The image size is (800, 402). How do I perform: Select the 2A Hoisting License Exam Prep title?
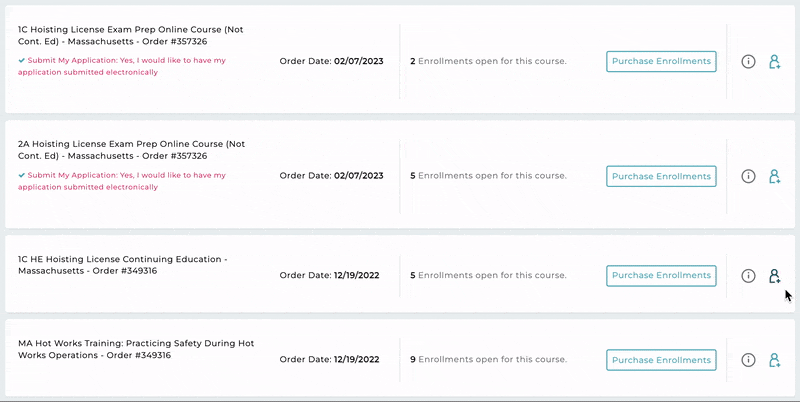[132, 150]
